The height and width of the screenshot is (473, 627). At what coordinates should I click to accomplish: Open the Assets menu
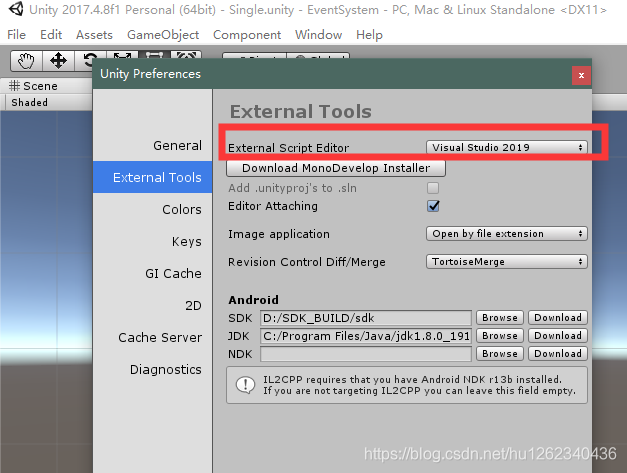click(x=94, y=35)
